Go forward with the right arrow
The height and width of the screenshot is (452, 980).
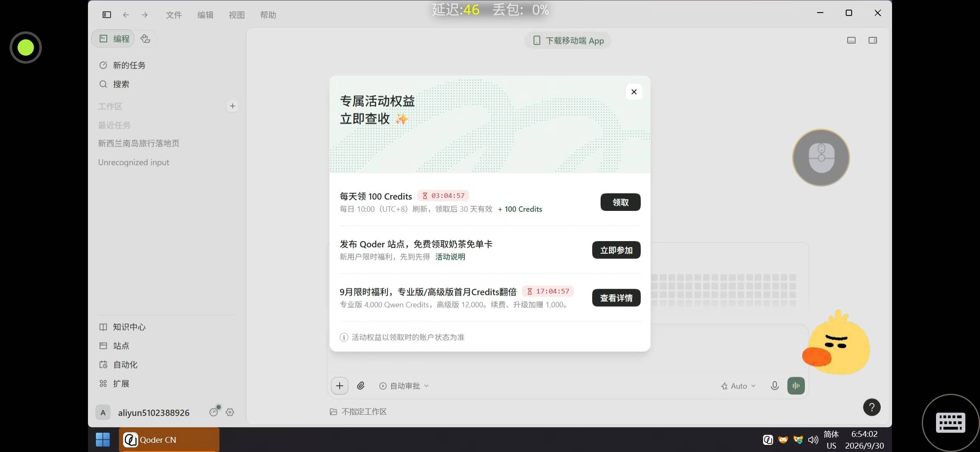[144, 15]
